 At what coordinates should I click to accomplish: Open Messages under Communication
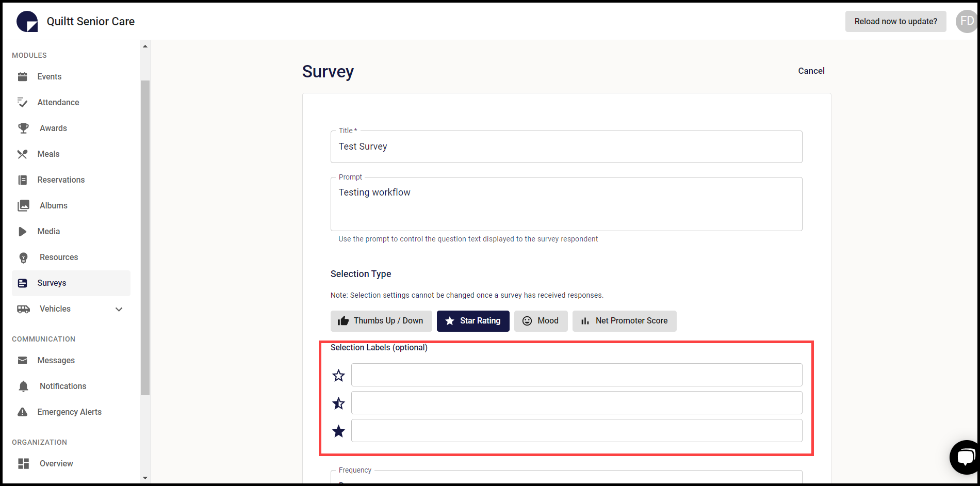tap(71, 361)
